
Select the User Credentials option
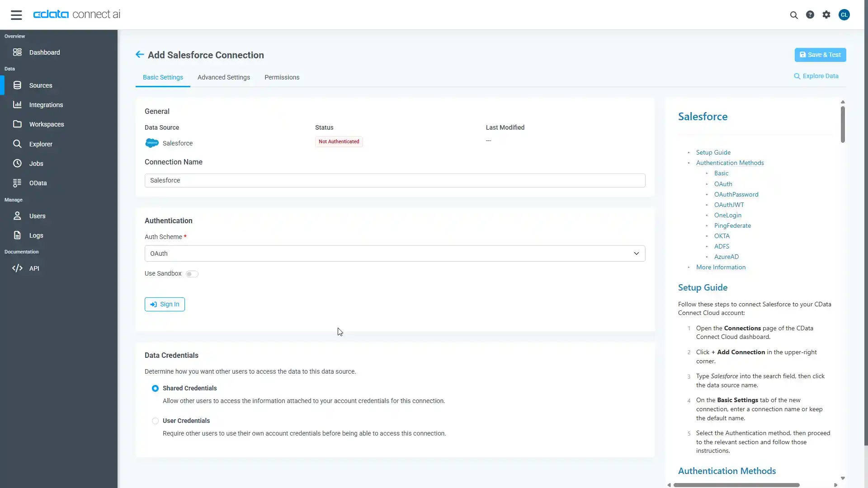pyautogui.click(x=155, y=421)
